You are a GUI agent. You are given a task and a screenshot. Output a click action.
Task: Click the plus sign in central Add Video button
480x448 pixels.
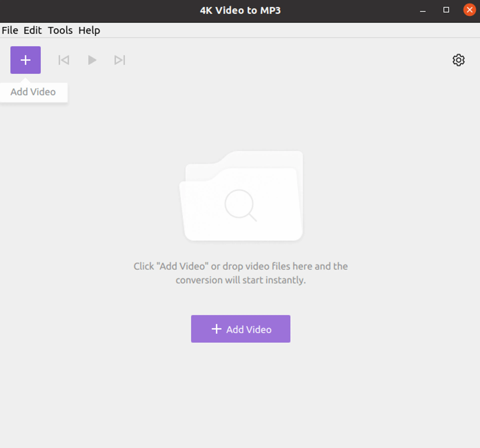click(216, 329)
